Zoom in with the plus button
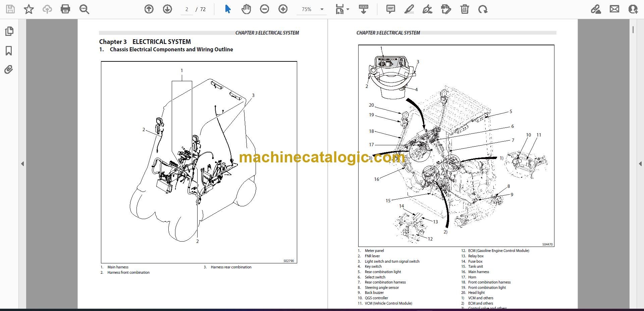 [283, 9]
